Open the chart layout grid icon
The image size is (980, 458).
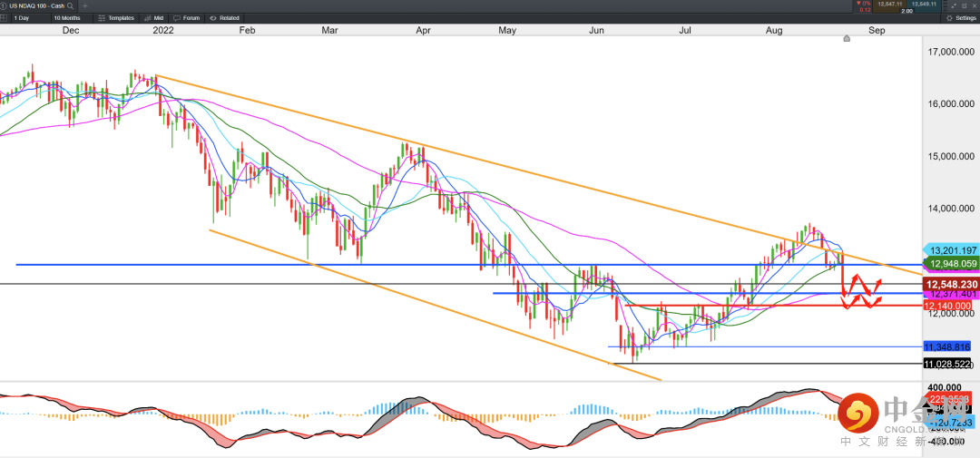point(5,18)
